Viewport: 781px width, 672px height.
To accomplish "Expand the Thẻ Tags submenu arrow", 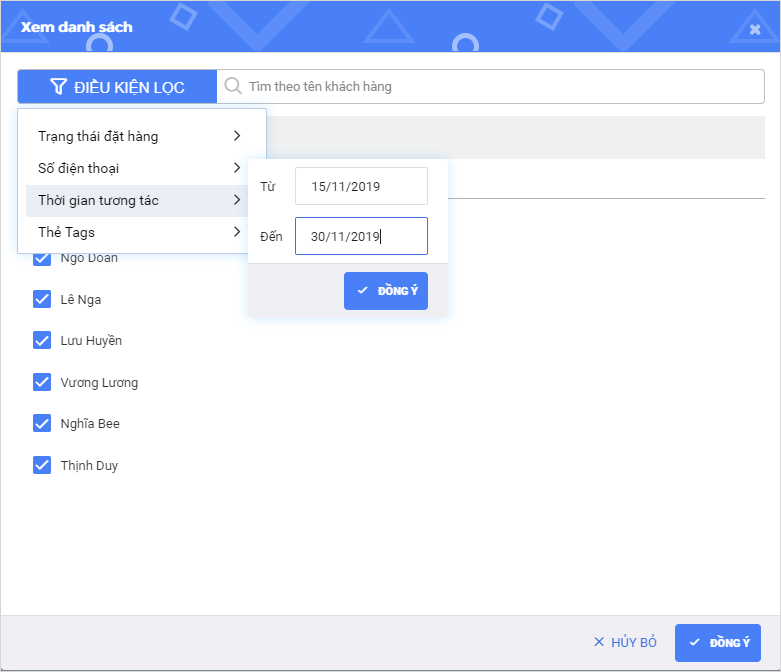I will click(x=237, y=232).
